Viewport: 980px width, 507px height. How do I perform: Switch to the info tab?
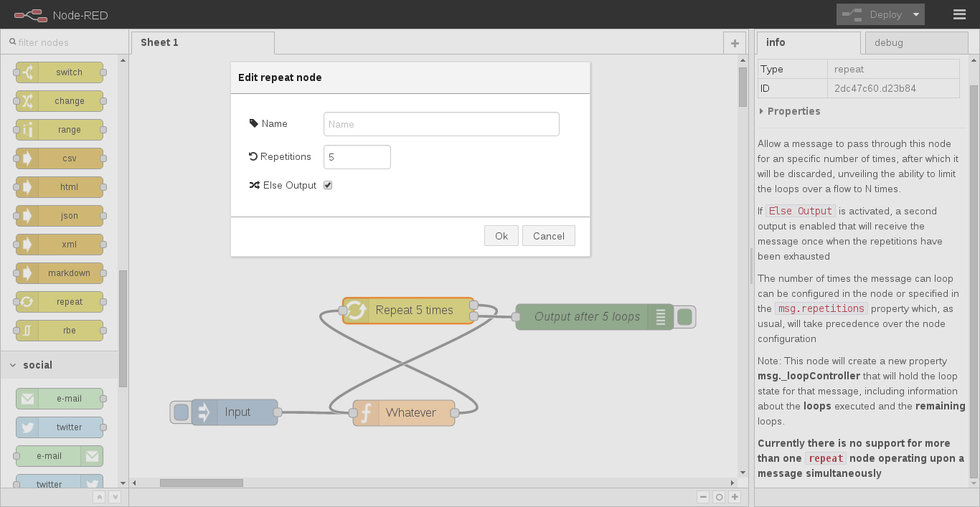(809, 43)
